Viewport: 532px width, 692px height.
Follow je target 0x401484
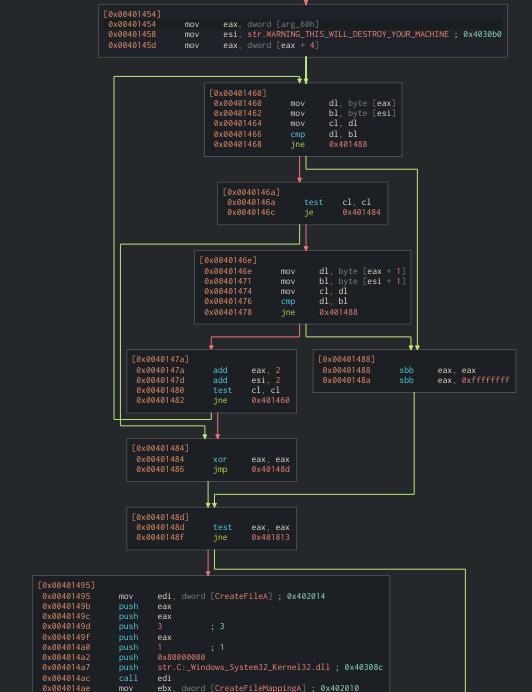[x=362, y=213]
